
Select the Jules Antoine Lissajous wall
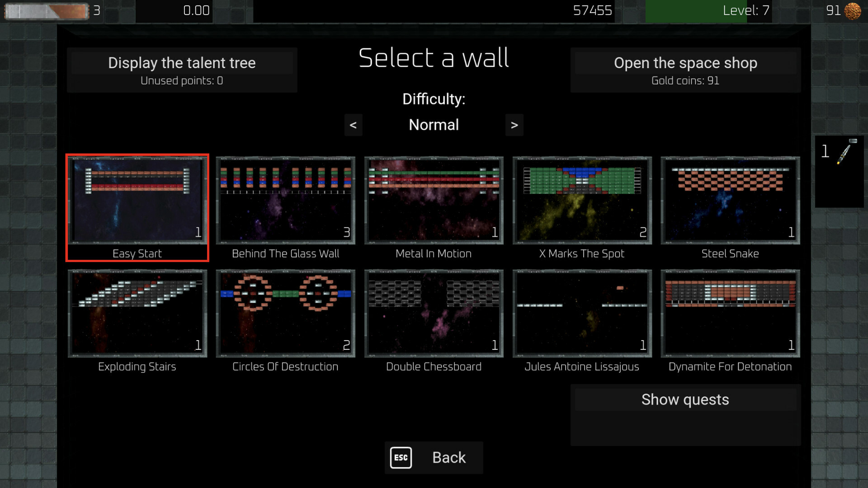(581, 313)
